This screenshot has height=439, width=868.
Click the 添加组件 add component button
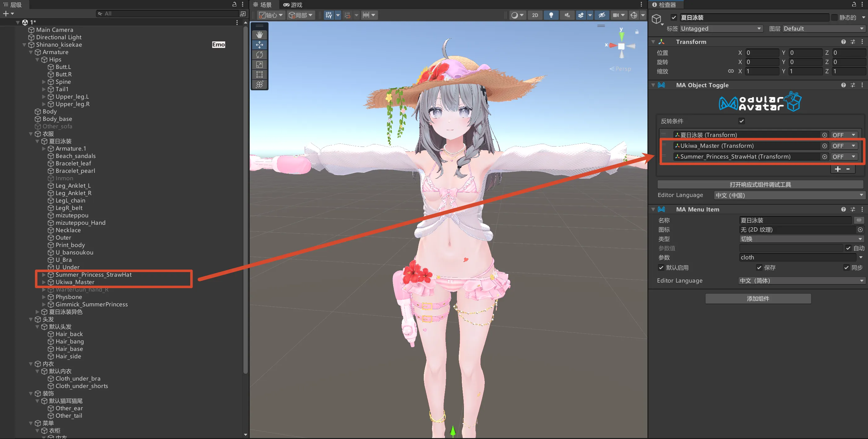point(758,299)
